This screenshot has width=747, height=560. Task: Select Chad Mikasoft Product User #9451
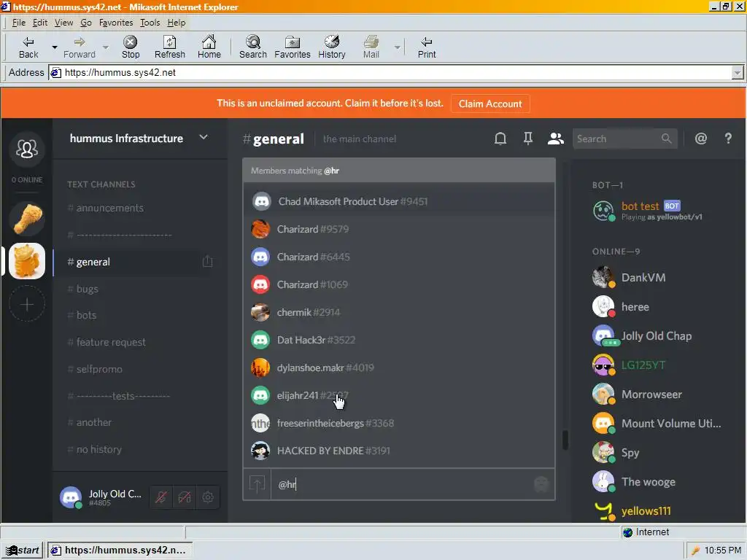[x=399, y=201]
